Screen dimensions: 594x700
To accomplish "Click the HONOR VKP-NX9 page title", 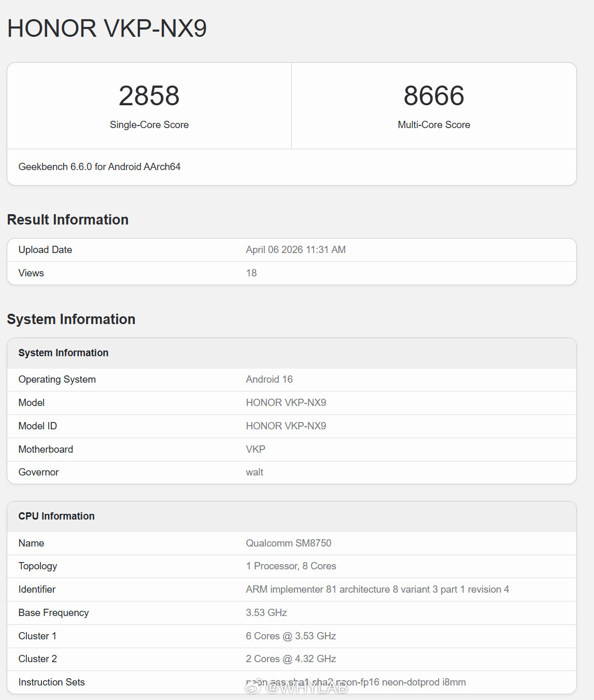I will pos(106,29).
